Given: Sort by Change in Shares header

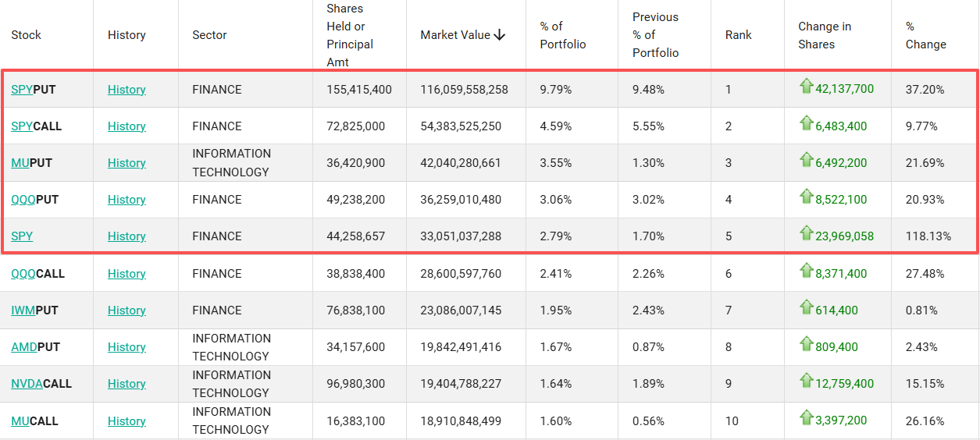Looking at the screenshot, I should [825, 35].
